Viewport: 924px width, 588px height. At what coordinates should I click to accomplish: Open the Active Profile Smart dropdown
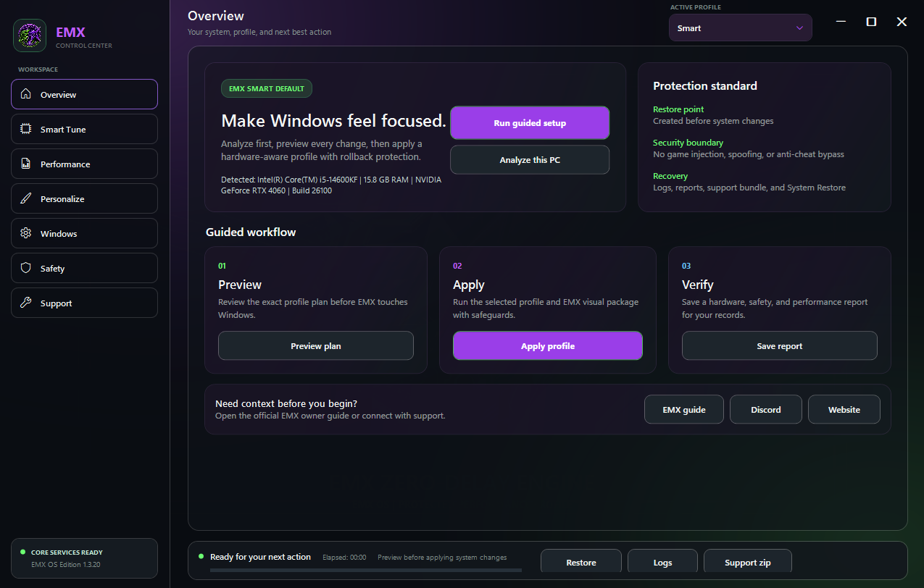740,28
